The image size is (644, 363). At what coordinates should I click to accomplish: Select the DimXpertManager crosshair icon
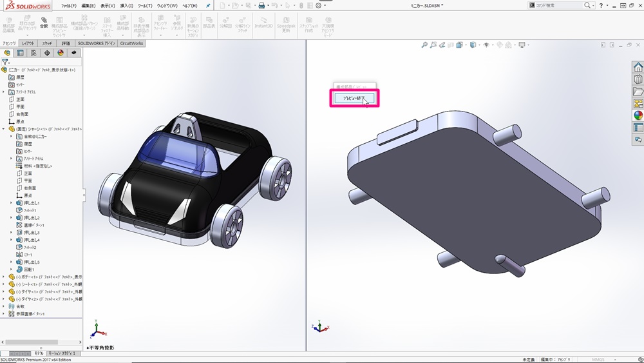(x=47, y=53)
